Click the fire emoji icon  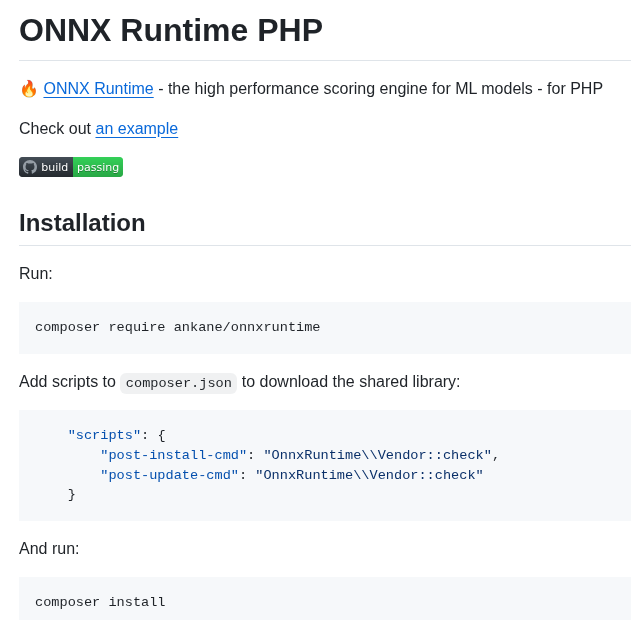(x=29, y=89)
